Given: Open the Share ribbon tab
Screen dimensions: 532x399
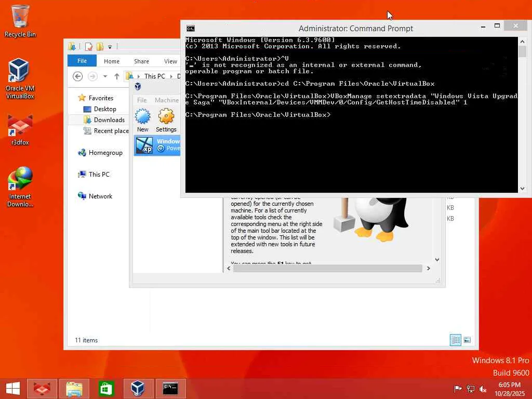Looking at the screenshot, I should (141, 61).
